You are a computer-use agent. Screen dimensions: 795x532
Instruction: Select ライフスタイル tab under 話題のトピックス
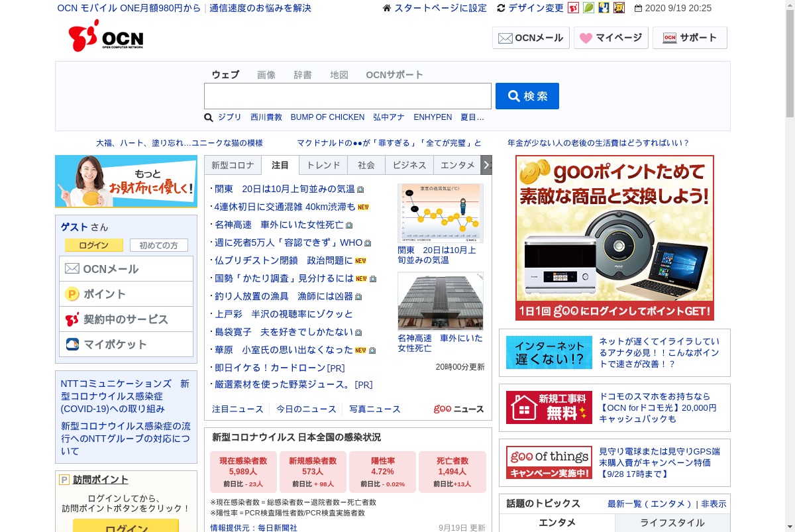[x=672, y=523]
